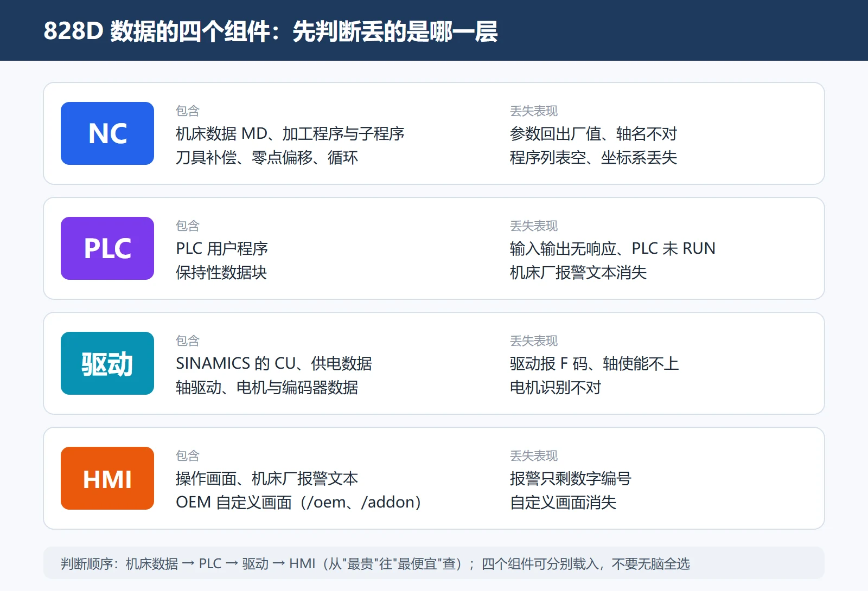Image resolution: width=868 pixels, height=591 pixels.
Task: Click the 包含 label in NC card
Action: (188, 111)
